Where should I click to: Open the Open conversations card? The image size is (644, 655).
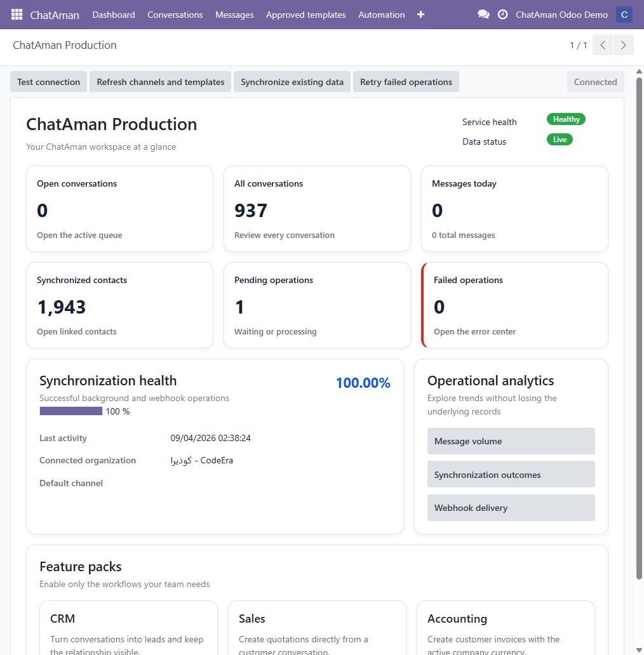119,209
